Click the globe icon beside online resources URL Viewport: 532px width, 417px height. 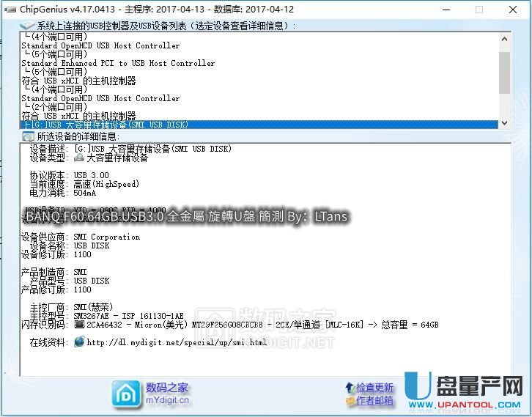click(x=79, y=342)
